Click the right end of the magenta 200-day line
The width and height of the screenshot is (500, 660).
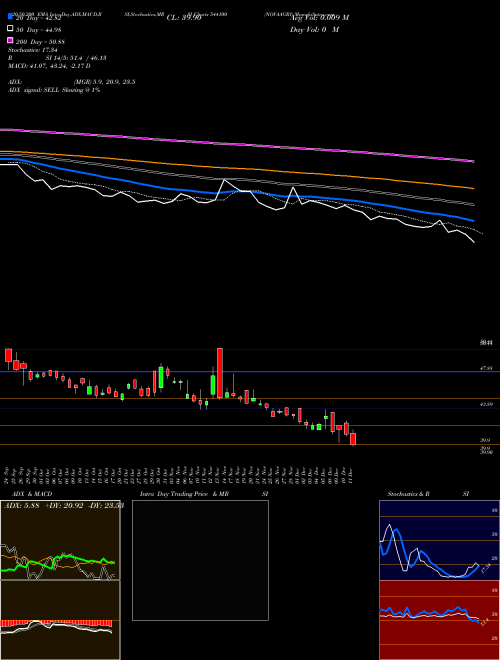pos(473,161)
